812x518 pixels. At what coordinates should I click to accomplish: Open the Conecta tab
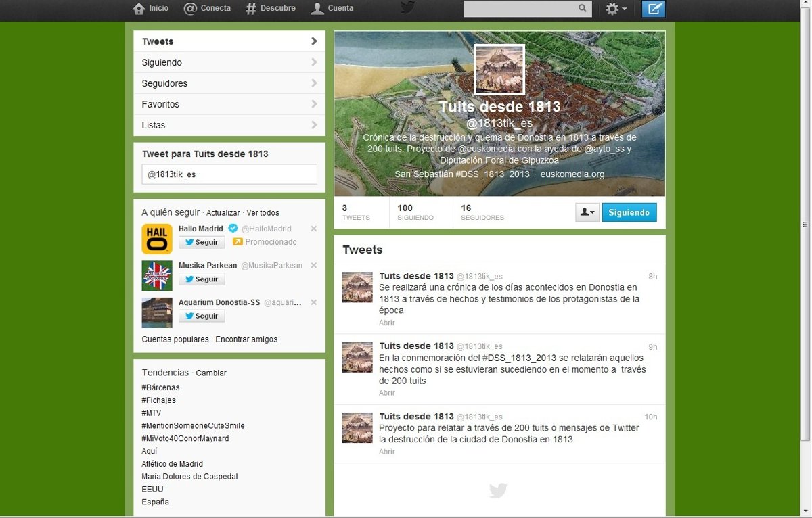[208, 8]
